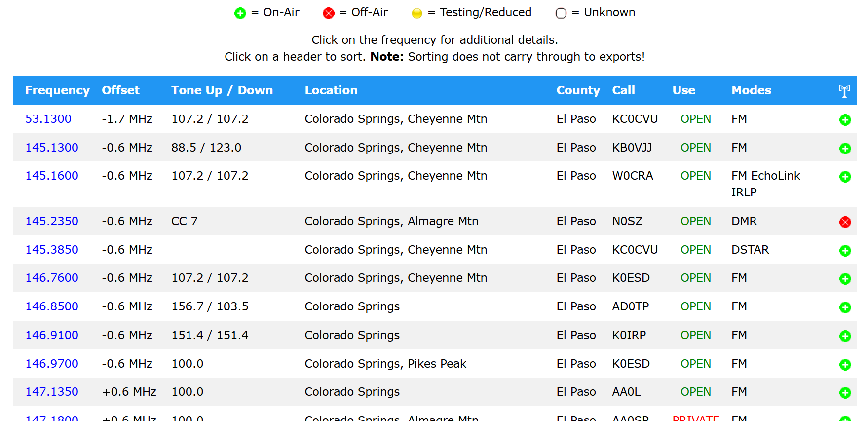Click the green status icon for 146.8500
The height and width of the screenshot is (421, 868).
845,307
